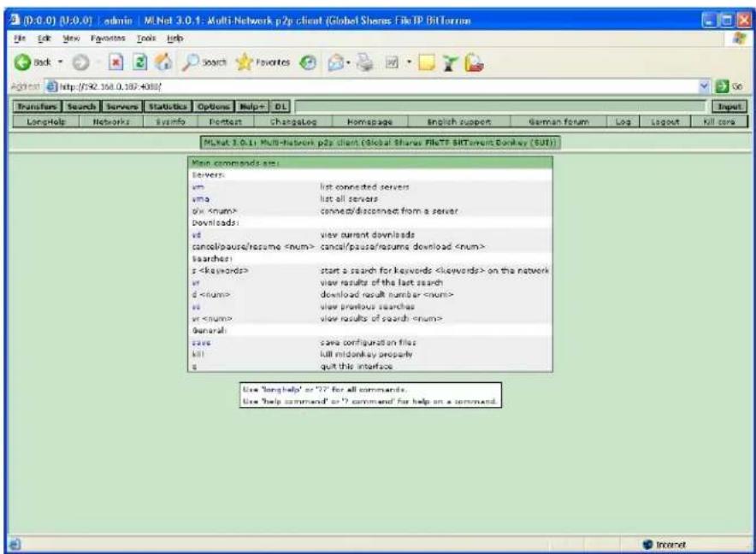Click the Logout button
This screenshot has height=554, width=756.
(x=664, y=122)
